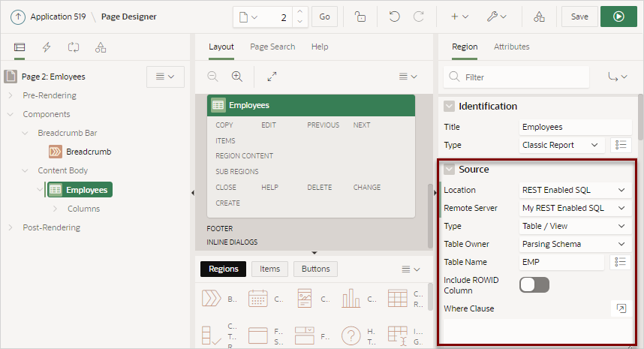Click the collapse right pane arrow
Image resolution: width=644 pixels, height=349 pixels.
[x=435, y=193]
